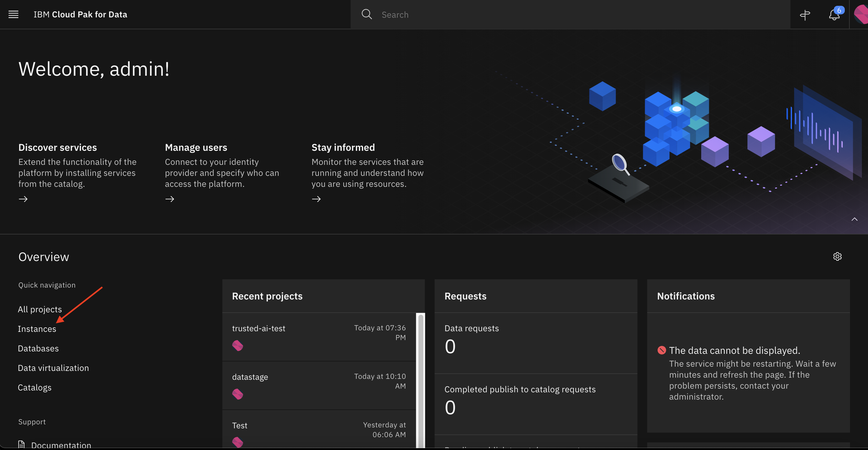Click the Stay informed heading
Viewport: 868px width, 450px height.
pyautogui.click(x=343, y=147)
